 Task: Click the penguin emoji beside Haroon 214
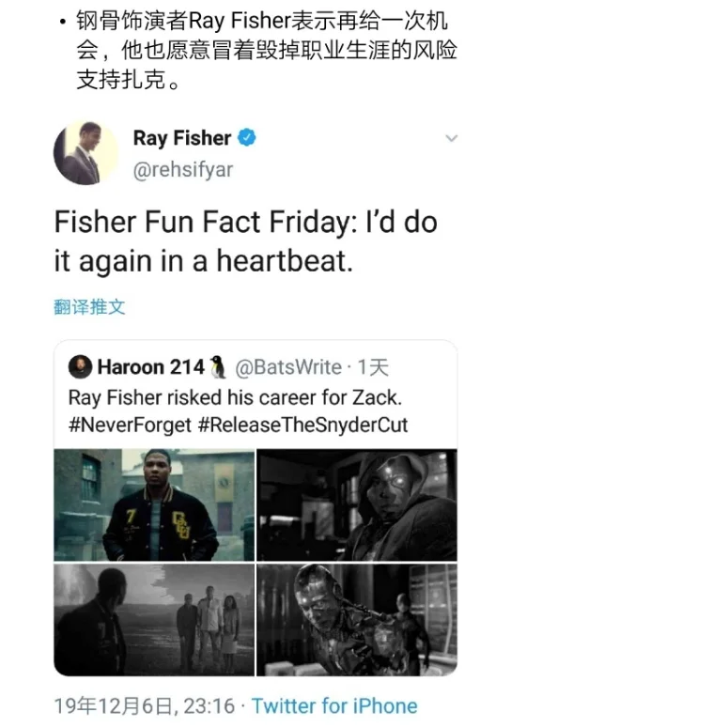click(x=218, y=367)
